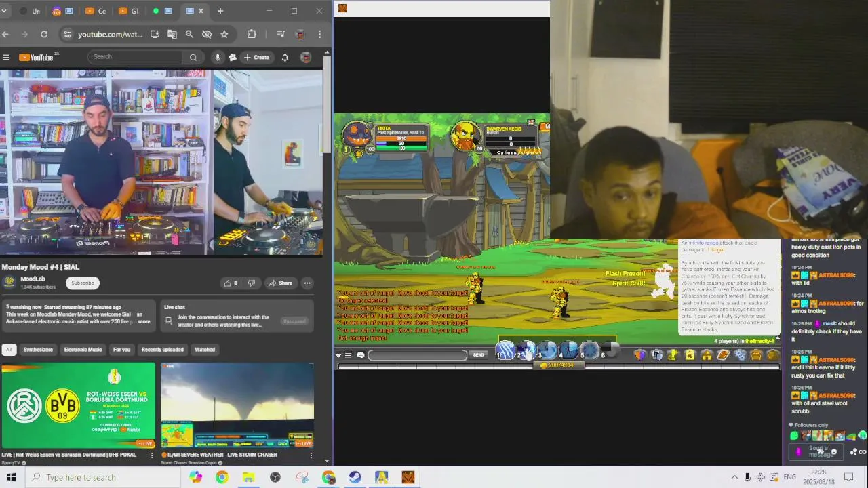Select the 'All' filter chip
Viewport: 868px width, 488px height.
click(x=9, y=350)
